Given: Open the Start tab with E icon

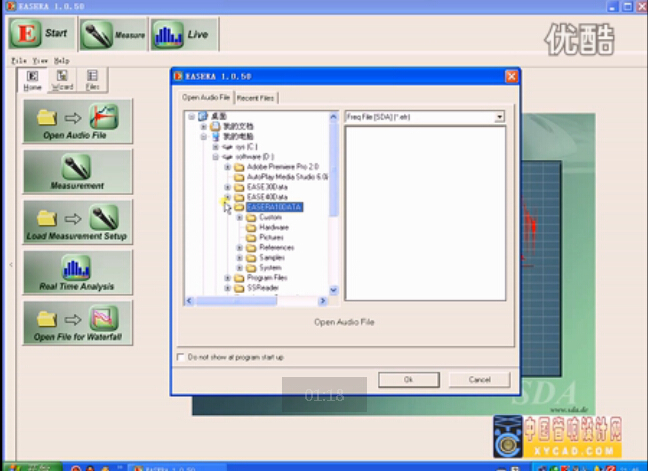Looking at the screenshot, I should click(41, 33).
